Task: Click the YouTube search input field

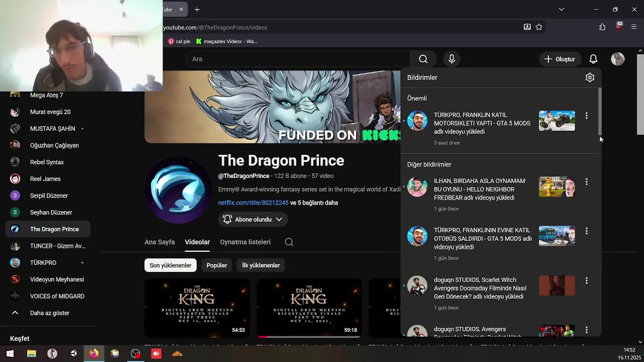Action: (x=298, y=59)
